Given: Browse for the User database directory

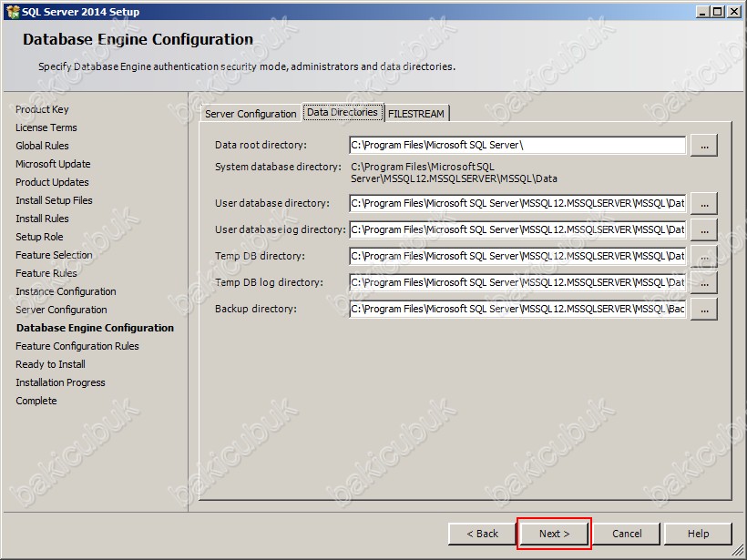Looking at the screenshot, I should coord(704,203).
